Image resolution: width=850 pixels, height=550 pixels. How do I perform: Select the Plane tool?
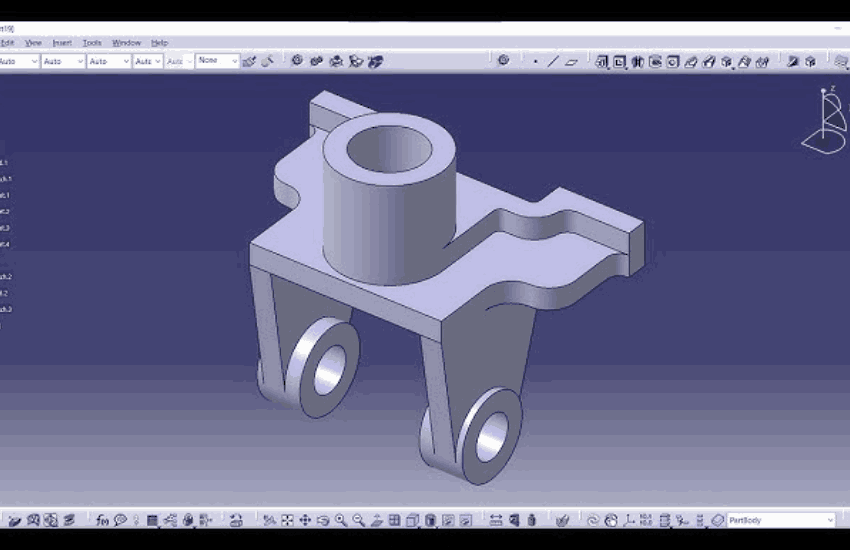click(x=571, y=62)
